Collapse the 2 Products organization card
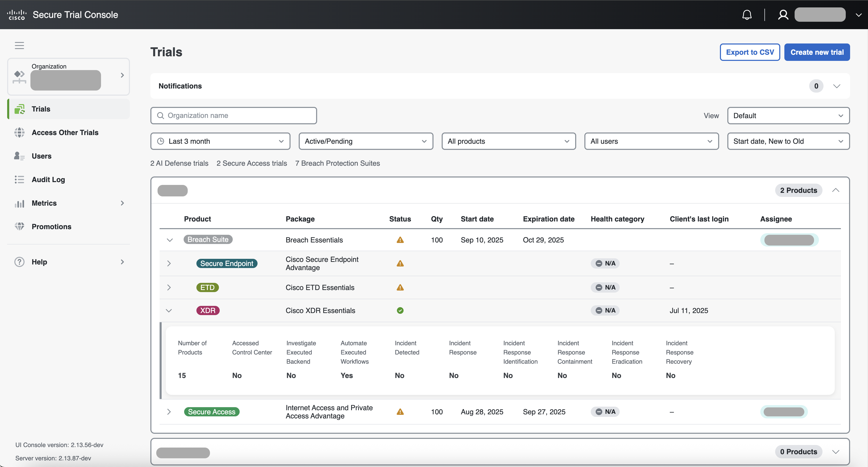Viewport: 868px width, 467px height. point(836,190)
